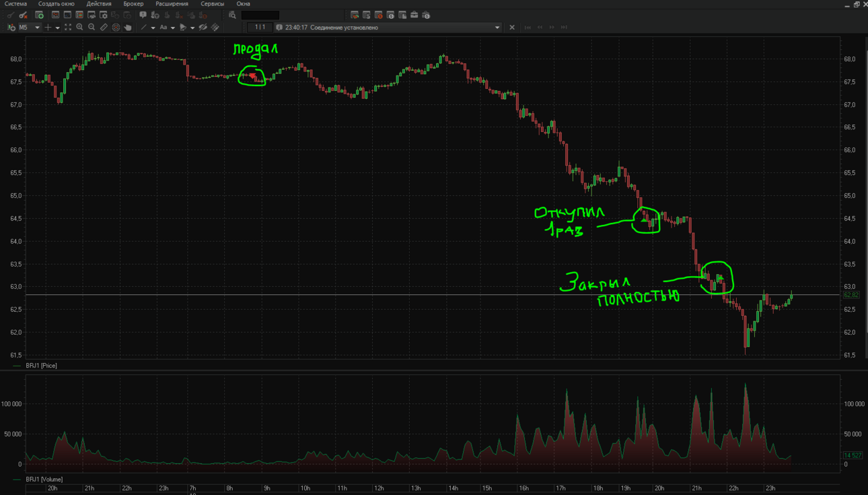The height and width of the screenshot is (495, 868).
Task: Select the ruler measurement tool
Action: (x=104, y=28)
